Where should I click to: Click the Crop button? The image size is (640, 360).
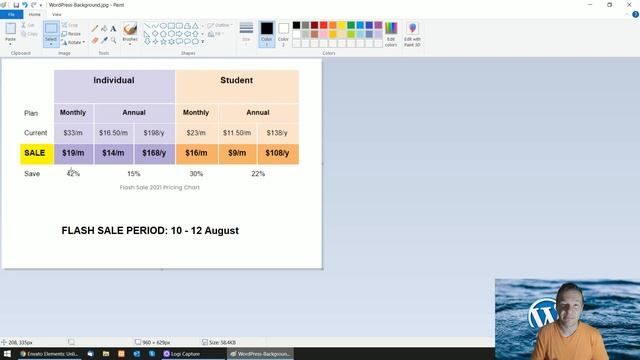(x=70, y=25)
